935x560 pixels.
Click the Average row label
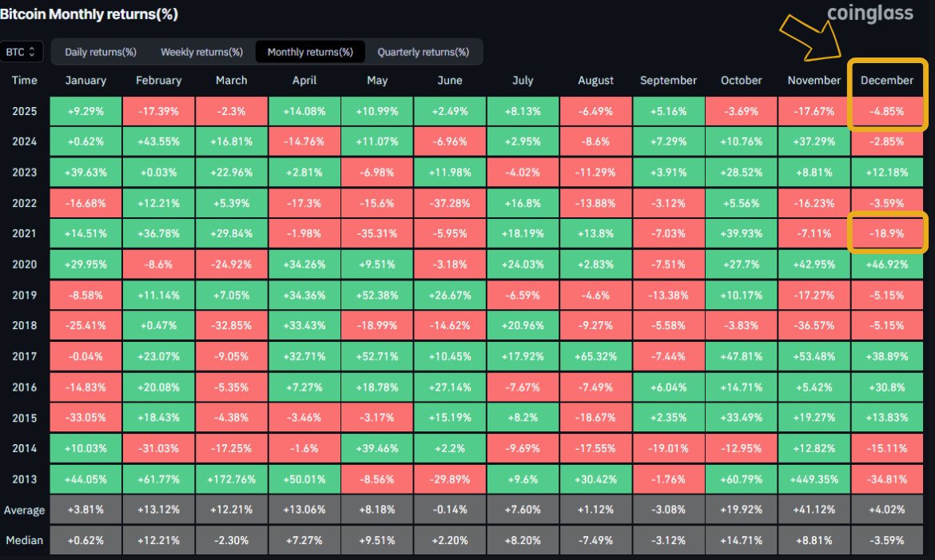coord(25,510)
